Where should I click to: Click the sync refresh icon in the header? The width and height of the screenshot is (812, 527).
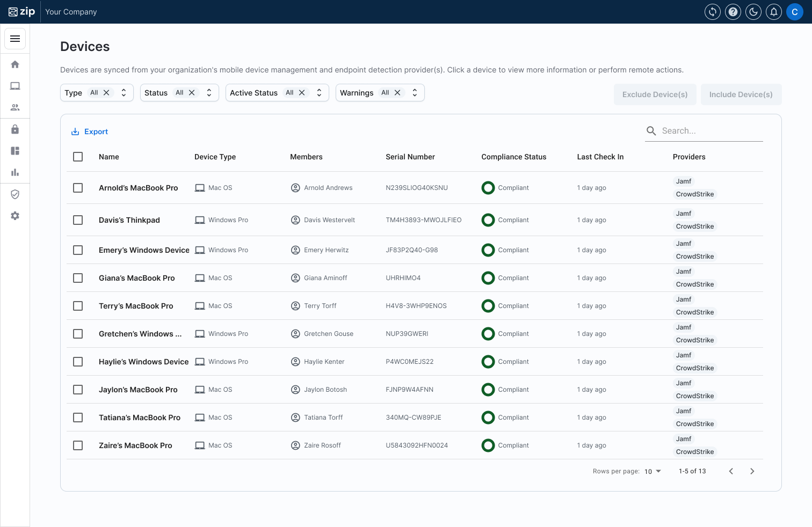[x=713, y=12]
